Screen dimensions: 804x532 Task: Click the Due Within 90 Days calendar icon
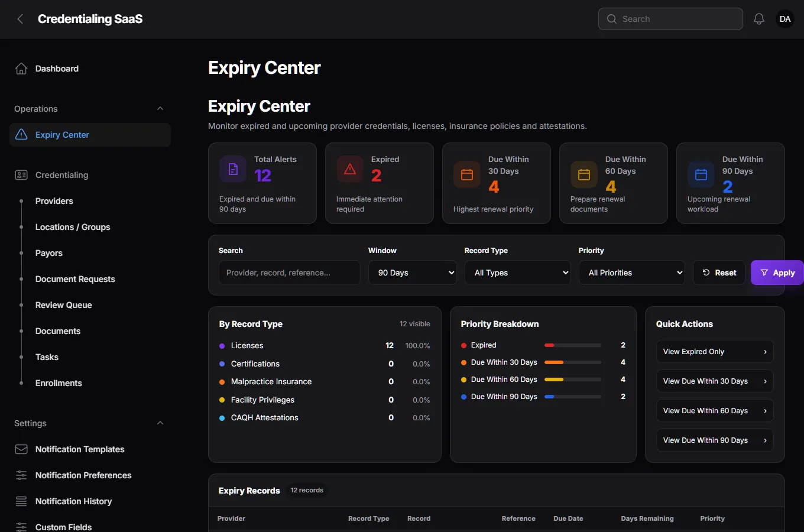click(701, 174)
